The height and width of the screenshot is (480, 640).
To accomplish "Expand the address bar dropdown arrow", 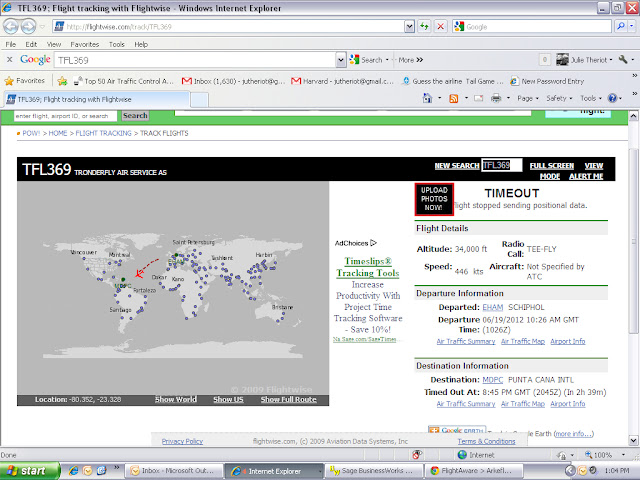I will click(x=409, y=27).
